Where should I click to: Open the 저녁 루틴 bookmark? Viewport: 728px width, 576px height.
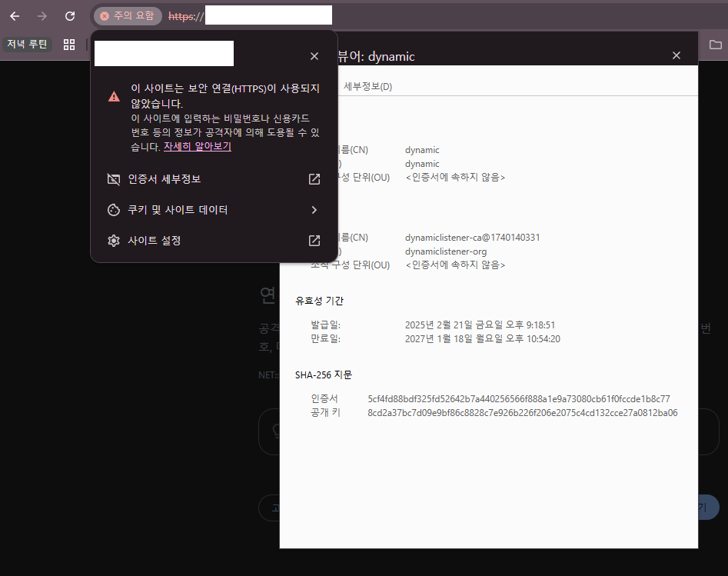[27, 44]
